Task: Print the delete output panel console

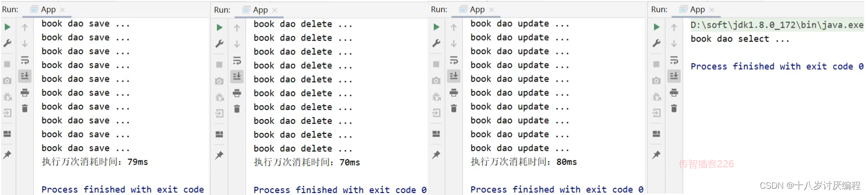Action: click(237, 93)
